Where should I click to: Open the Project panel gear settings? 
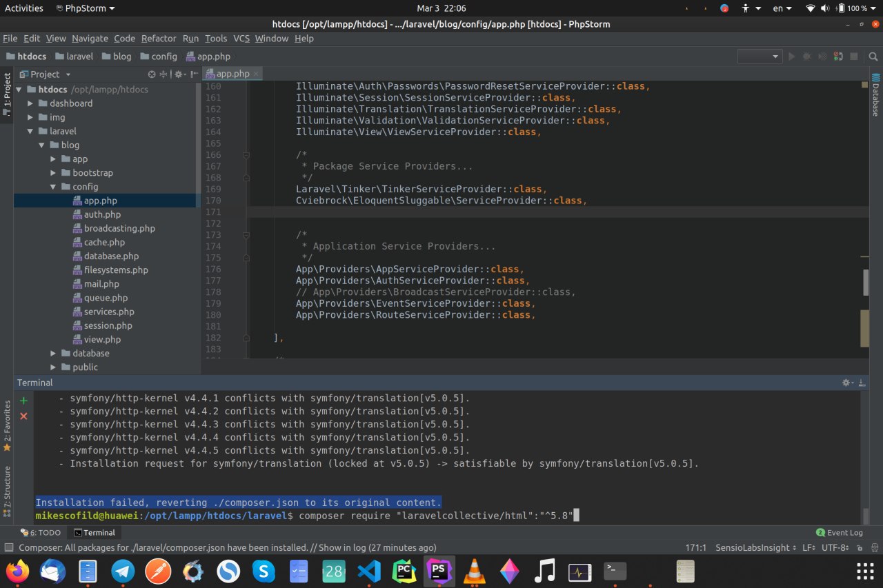point(179,74)
